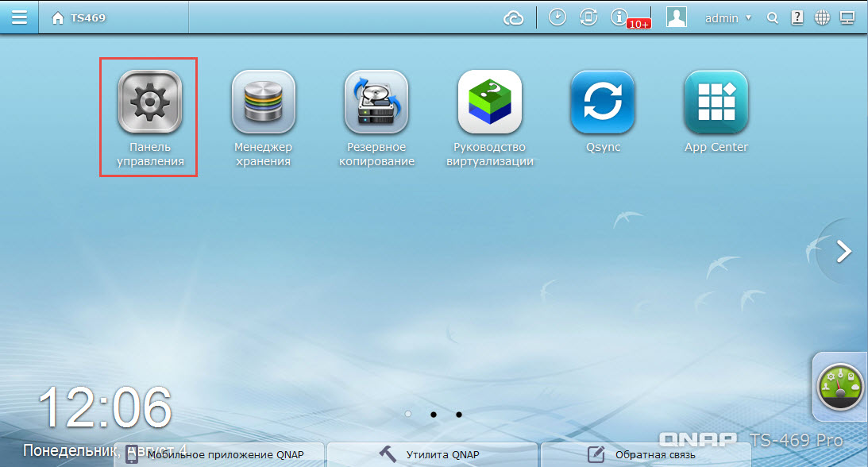Open Утилита QNAP bottom tab

click(x=432, y=455)
